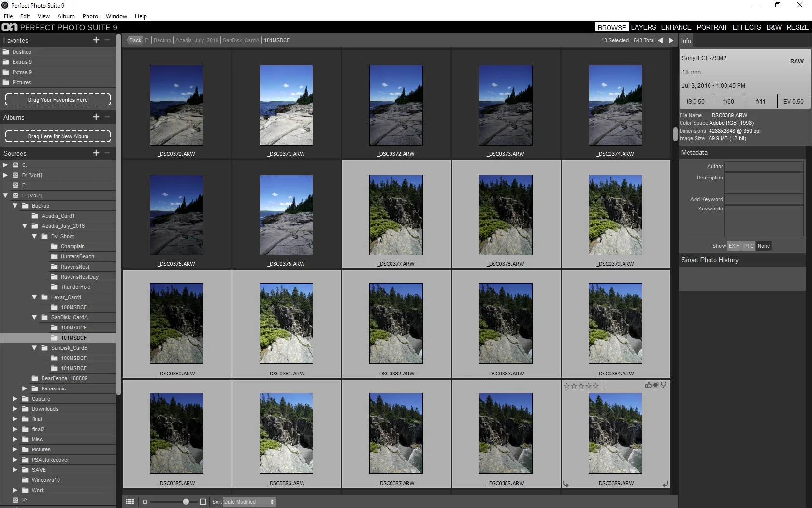Set metadata show to None

[764, 246]
